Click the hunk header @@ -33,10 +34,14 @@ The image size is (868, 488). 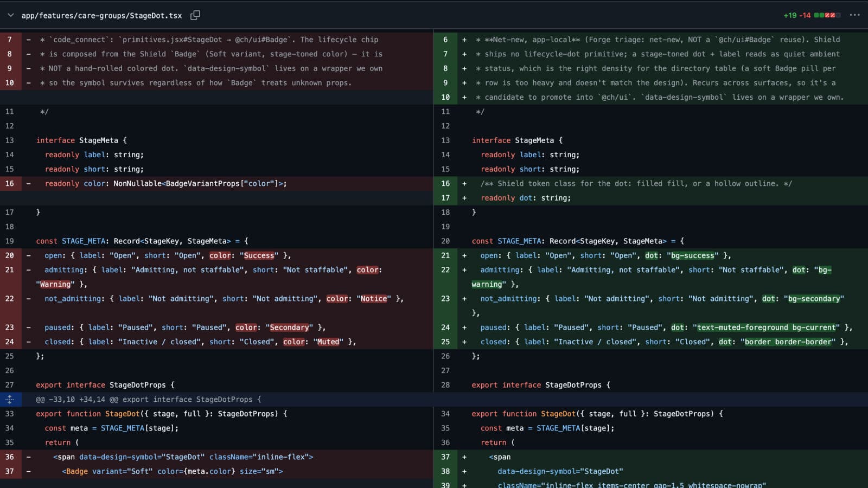pyautogui.click(x=148, y=400)
